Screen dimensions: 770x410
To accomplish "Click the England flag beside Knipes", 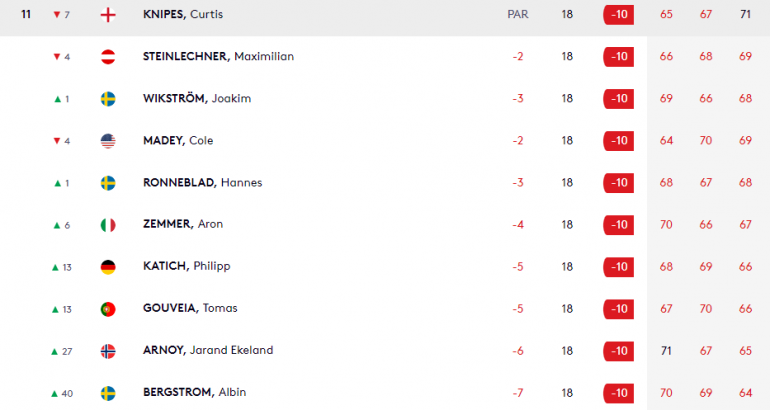I will 108,15.
